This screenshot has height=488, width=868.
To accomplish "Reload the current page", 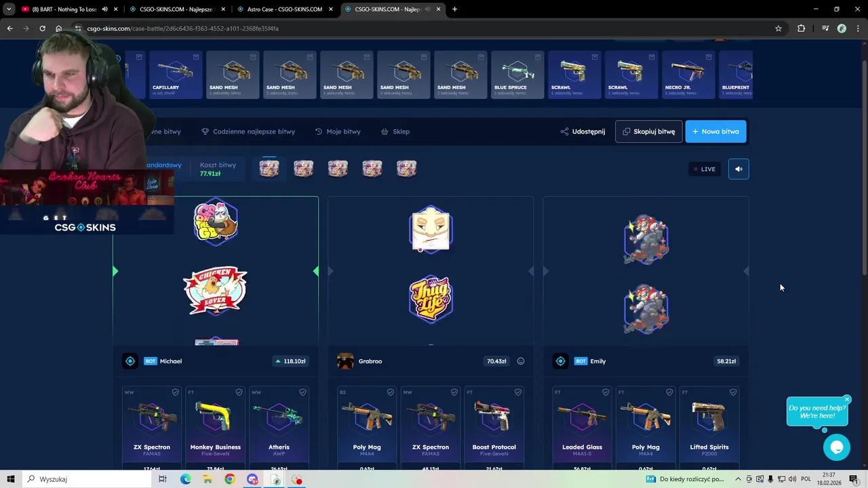I will tap(42, 28).
